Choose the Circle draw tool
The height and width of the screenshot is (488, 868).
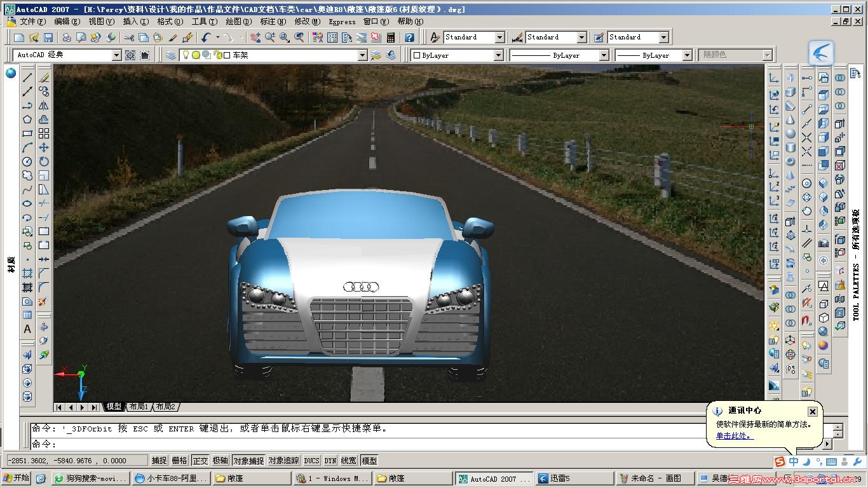coord(27,161)
